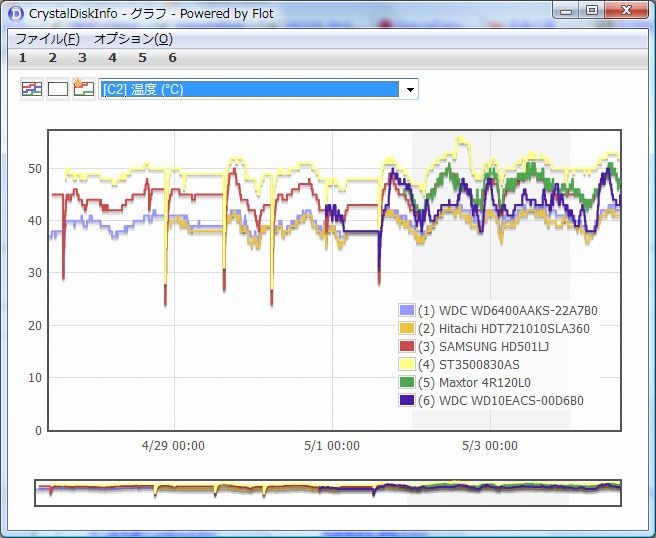The width and height of the screenshot is (656, 538).
Task: Click the CrystalDiskInfo title bar app icon
Action: click(x=16, y=13)
